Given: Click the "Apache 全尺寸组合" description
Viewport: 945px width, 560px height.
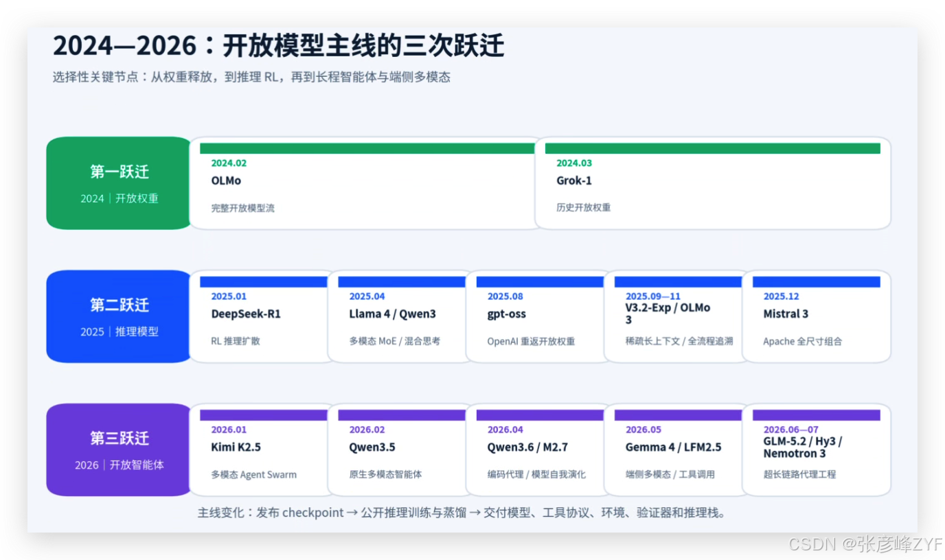Looking at the screenshot, I should click(x=803, y=341).
